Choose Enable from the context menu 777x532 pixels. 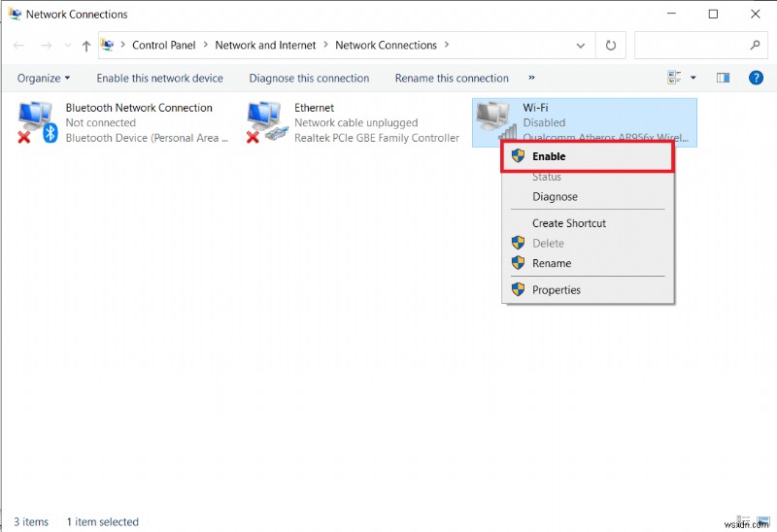(x=588, y=156)
